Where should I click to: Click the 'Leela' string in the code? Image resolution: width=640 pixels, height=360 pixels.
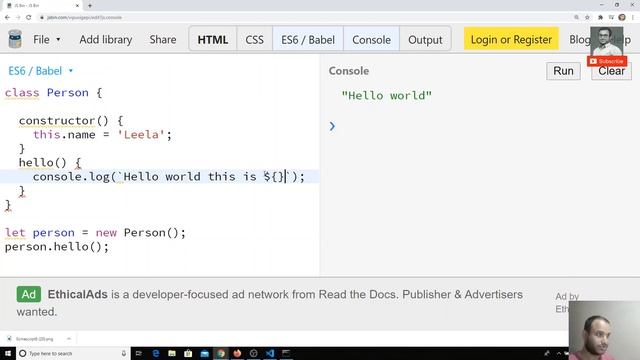(141, 135)
